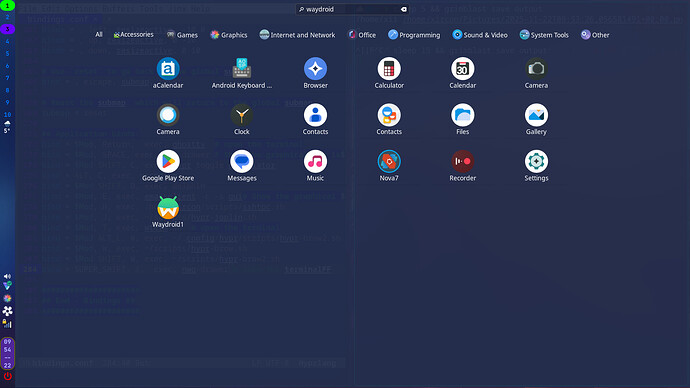690x388 pixels.
Task: Launch the Clock app
Action: (242, 119)
